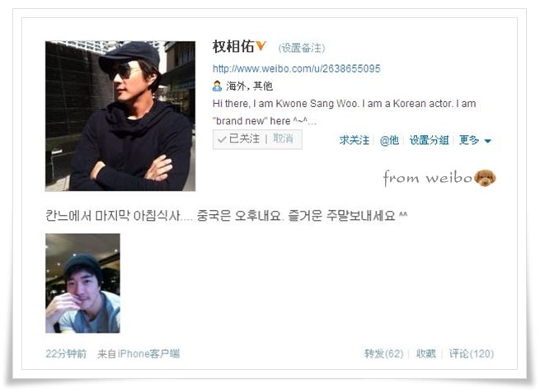Click the poodle dog emoji image
This screenshot has width=540, height=392.
(x=485, y=178)
